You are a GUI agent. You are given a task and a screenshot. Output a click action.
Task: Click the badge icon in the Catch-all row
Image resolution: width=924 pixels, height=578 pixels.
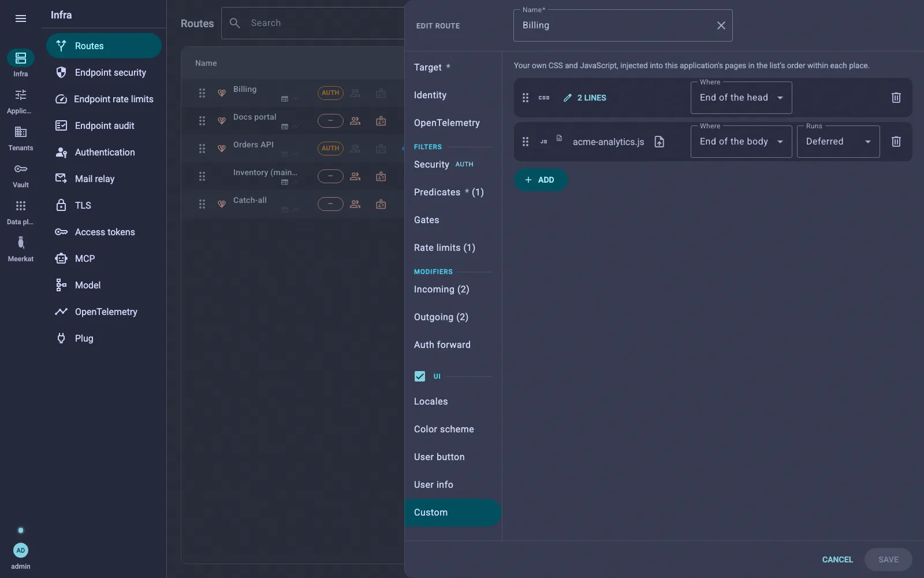(x=381, y=204)
